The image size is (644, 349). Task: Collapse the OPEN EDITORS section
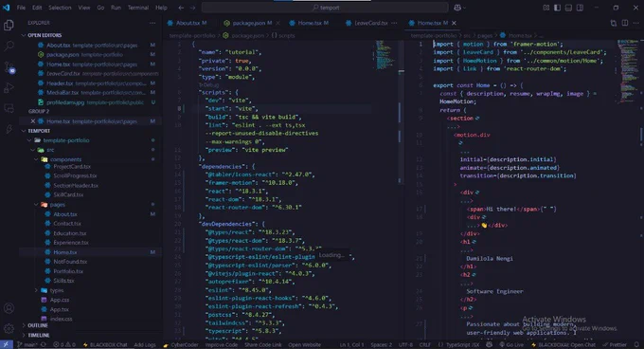(45, 35)
